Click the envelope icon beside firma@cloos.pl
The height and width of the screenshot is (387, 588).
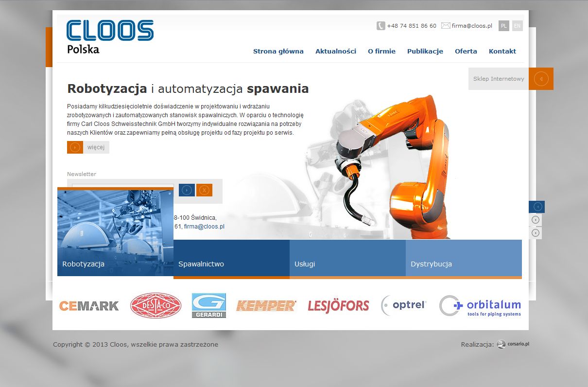tap(445, 25)
